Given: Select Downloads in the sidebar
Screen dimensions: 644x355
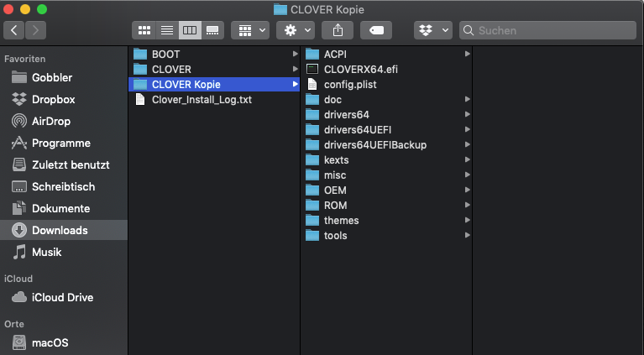Looking at the screenshot, I should (x=64, y=230).
